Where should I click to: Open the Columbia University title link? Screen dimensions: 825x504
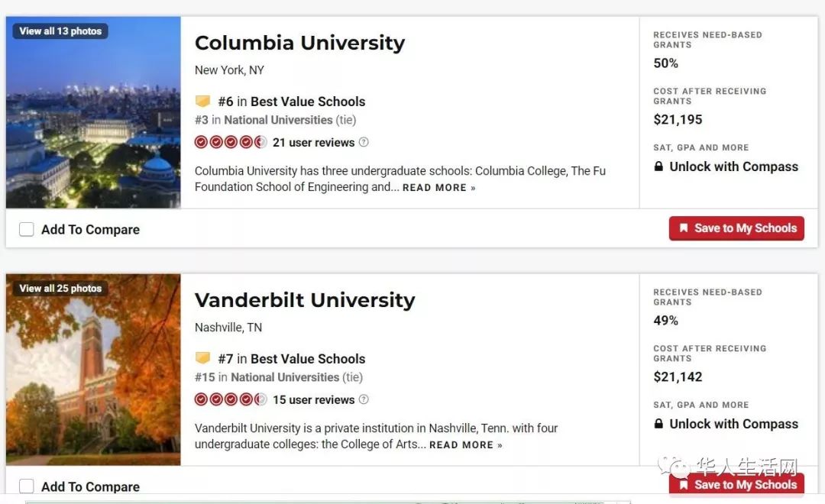(300, 43)
